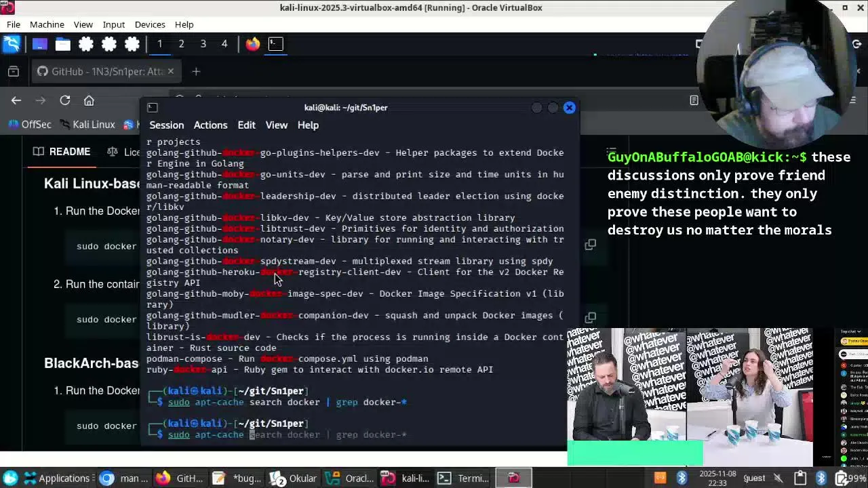Open VirtualBox Machine menu

pyautogui.click(x=47, y=24)
